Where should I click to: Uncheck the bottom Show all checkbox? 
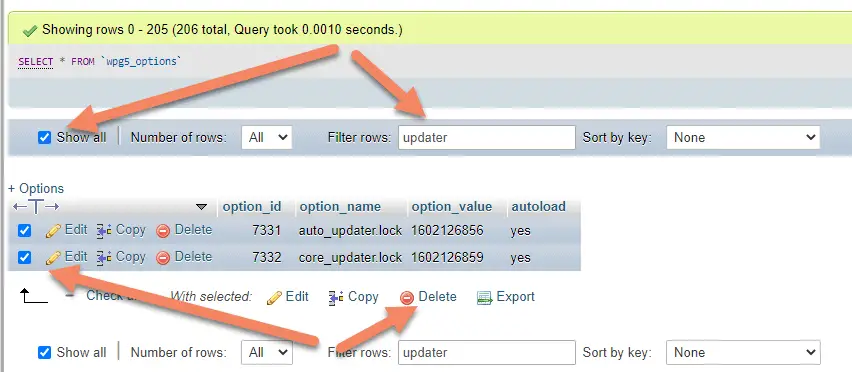pyautogui.click(x=45, y=352)
